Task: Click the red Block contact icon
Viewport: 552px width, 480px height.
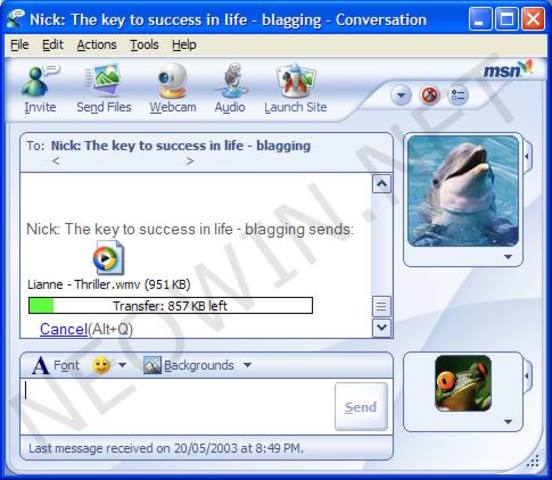Action: (429, 95)
